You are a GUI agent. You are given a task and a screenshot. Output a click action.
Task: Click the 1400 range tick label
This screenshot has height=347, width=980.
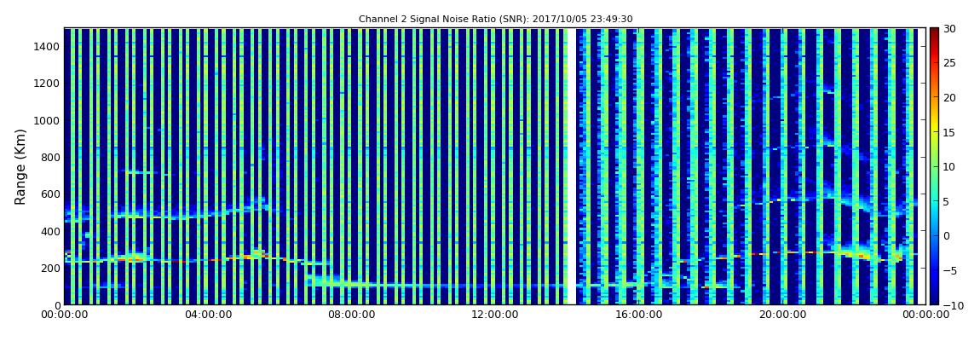pos(48,46)
